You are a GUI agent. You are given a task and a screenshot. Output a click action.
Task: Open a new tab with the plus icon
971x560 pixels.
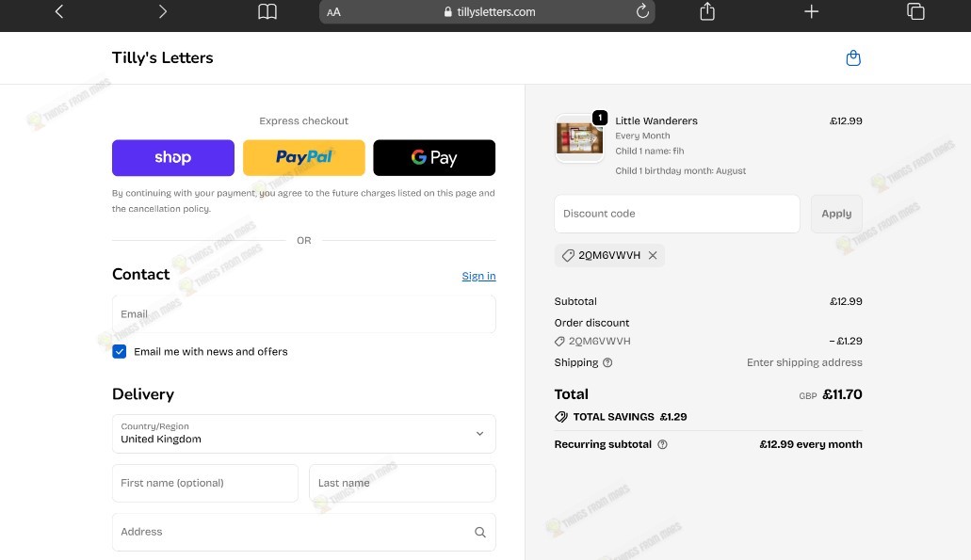pos(811,11)
